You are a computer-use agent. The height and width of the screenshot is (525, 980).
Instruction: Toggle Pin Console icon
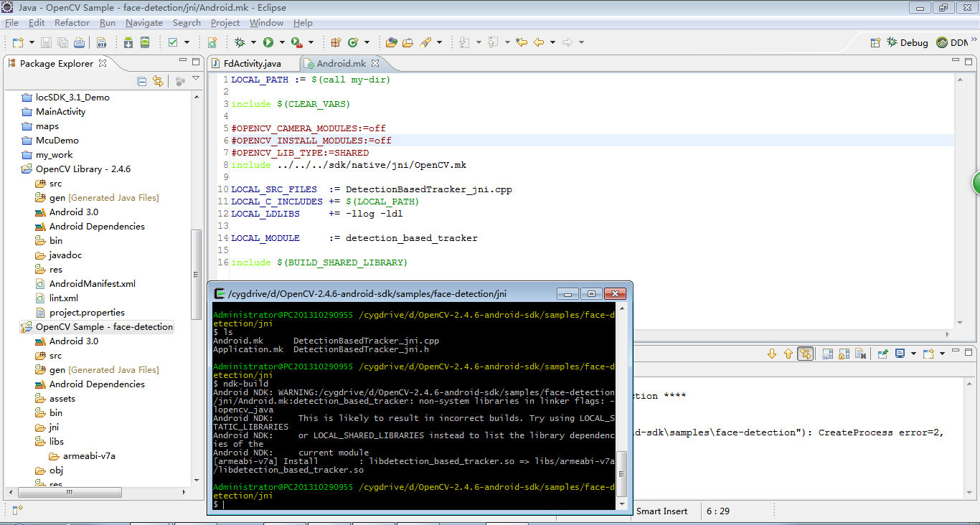click(882, 354)
